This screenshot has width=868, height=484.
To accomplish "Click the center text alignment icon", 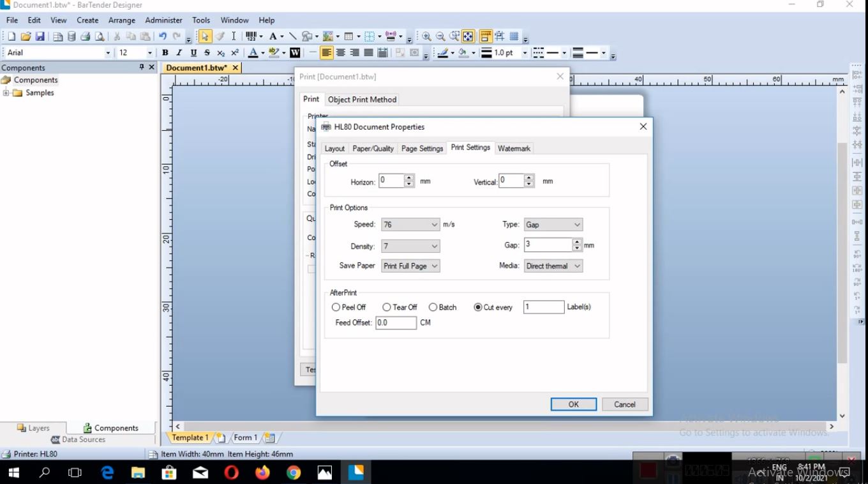I will point(341,53).
